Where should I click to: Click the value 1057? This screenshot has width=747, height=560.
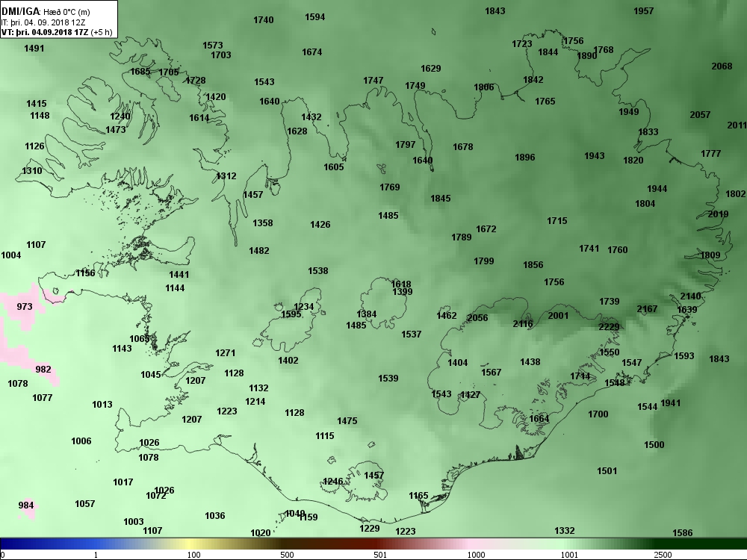tap(85, 503)
